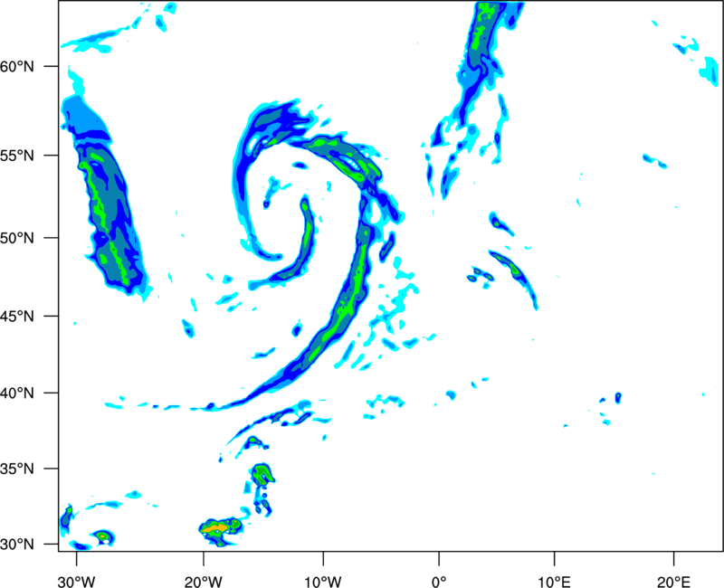
Task: Click the 10°W longitude label
Action: click(323, 582)
